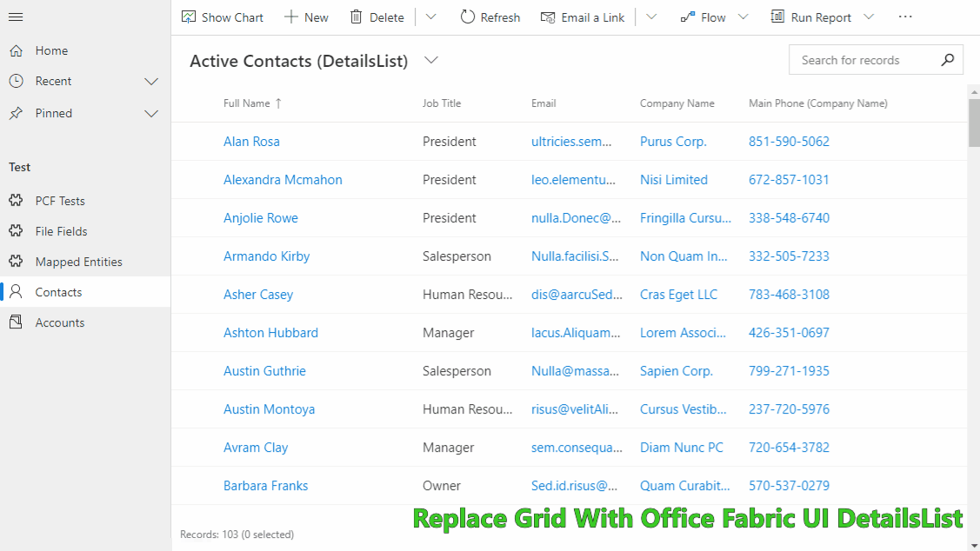Viewport: 980px width, 551px height.
Task: Click Armando Kirby's Salesperson job title cell
Action: [457, 256]
